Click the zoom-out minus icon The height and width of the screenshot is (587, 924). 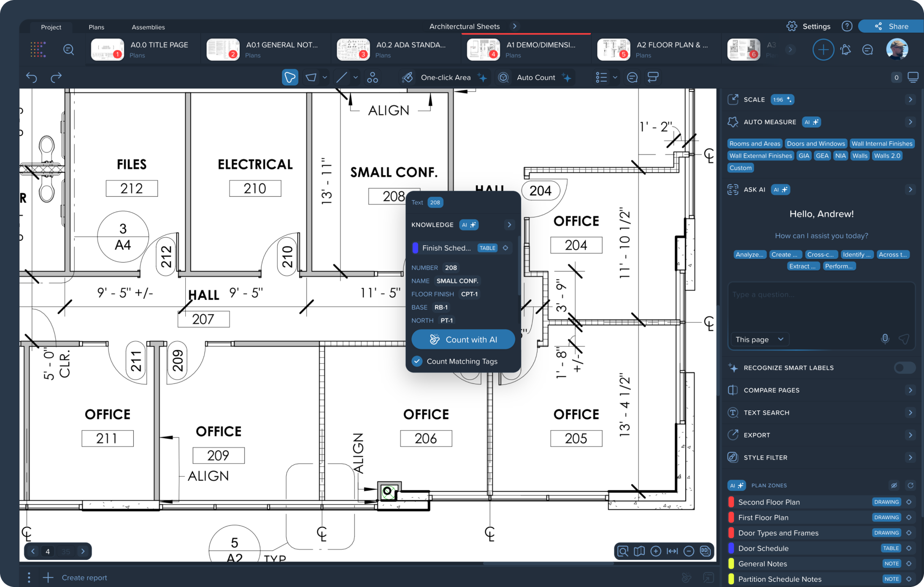click(689, 551)
